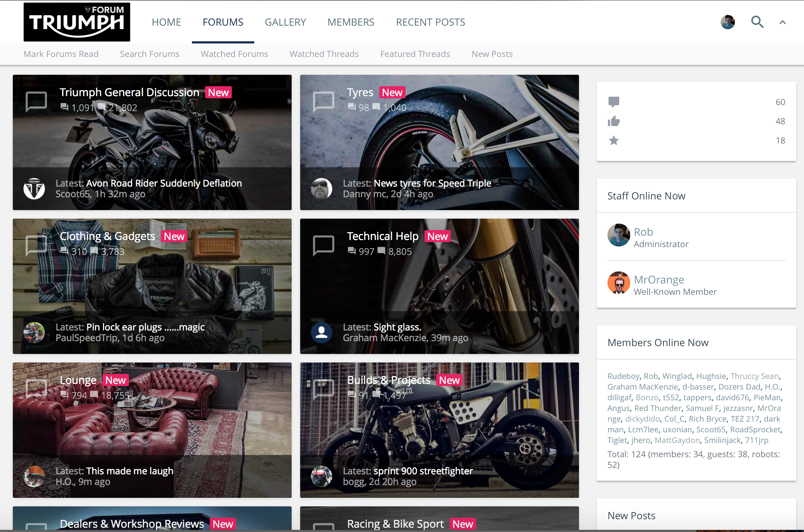804x532 pixels.
Task: Open thread News tyres for Speed Triple
Action: [432, 183]
